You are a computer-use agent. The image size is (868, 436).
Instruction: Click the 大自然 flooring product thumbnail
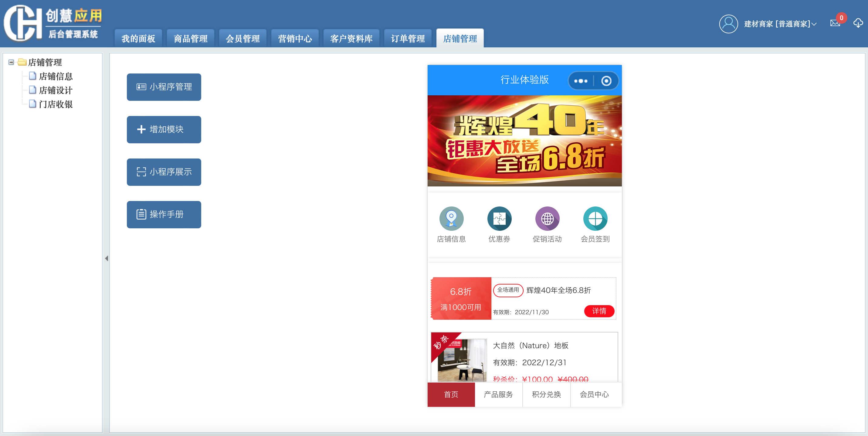click(x=462, y=360)
